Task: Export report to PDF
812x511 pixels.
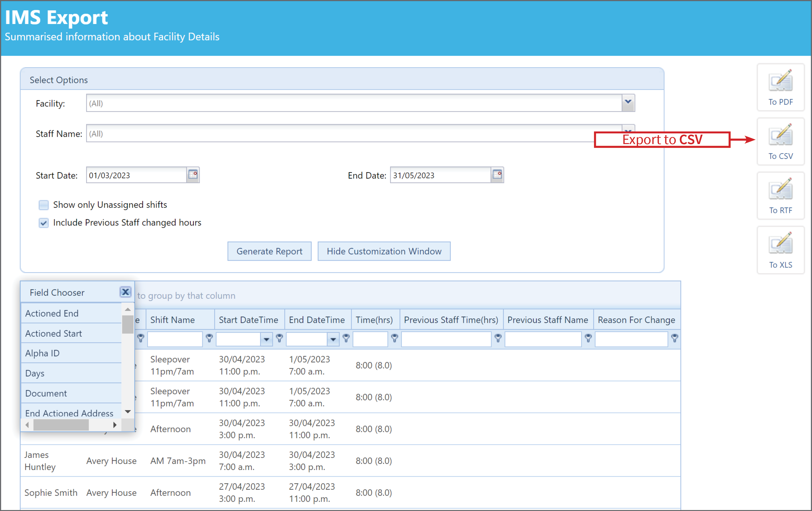Action: click(780, 87)
